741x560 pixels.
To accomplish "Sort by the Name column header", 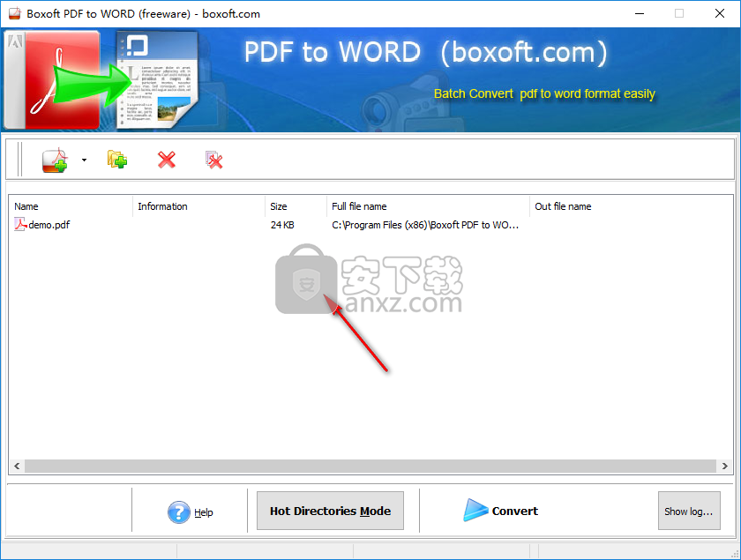I will click(71, 206).
